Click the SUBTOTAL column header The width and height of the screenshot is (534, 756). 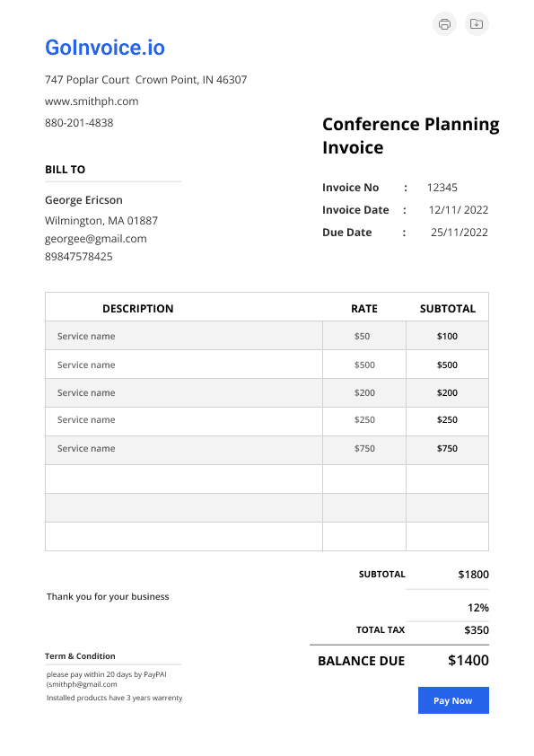448,309
